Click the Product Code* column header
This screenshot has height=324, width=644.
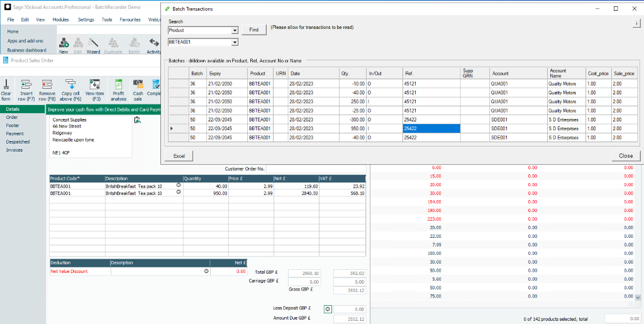point(77,179)
